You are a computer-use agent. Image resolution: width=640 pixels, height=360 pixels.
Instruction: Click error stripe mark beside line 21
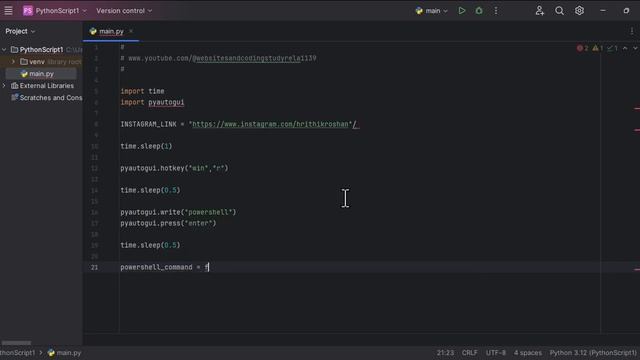tap(637, 269)
